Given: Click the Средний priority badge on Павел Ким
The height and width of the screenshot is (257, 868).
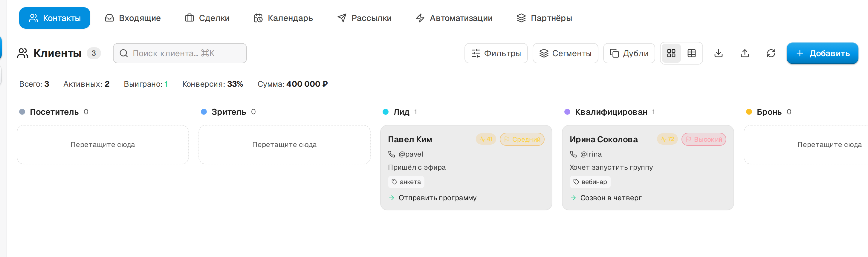Looking at the screenshot, I should tap(522, 139).
